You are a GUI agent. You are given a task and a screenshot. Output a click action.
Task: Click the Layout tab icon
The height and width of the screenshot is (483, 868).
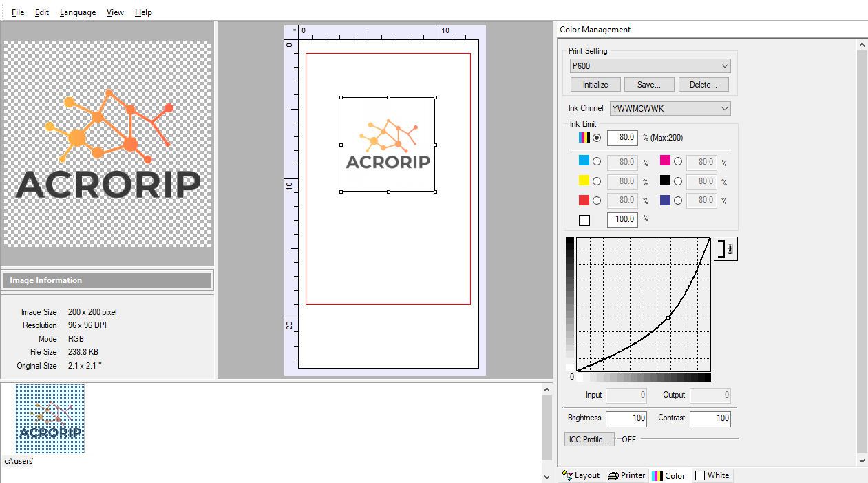568,475
